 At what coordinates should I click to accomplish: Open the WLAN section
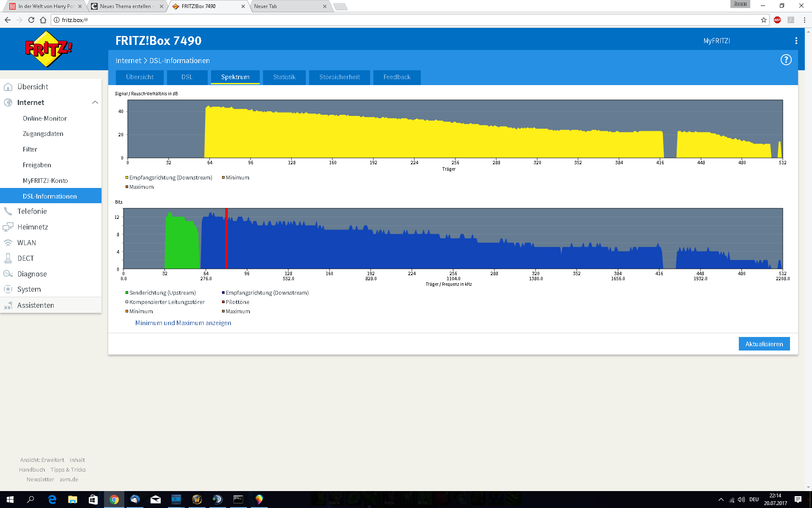pyautogui.click(x=26, y=243)
